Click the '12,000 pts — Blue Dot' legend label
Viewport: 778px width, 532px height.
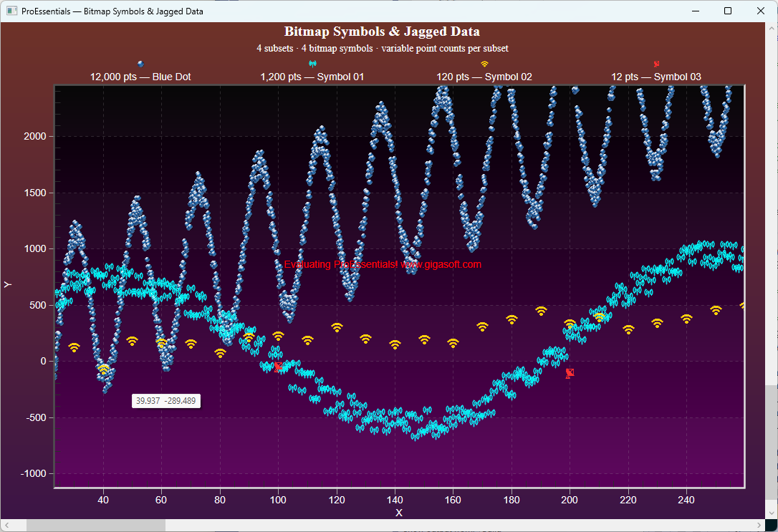(140, 77)
